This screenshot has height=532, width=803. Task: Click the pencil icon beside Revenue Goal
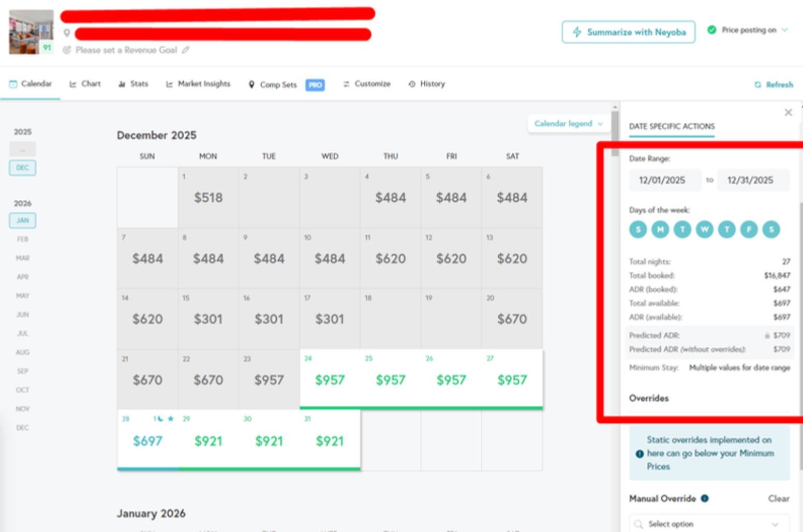click(186, 50)
